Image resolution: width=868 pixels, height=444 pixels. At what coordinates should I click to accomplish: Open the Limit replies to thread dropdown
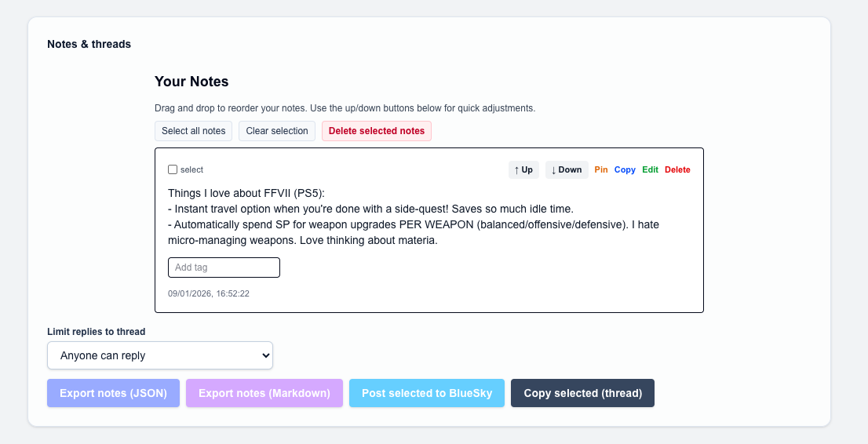160,355
